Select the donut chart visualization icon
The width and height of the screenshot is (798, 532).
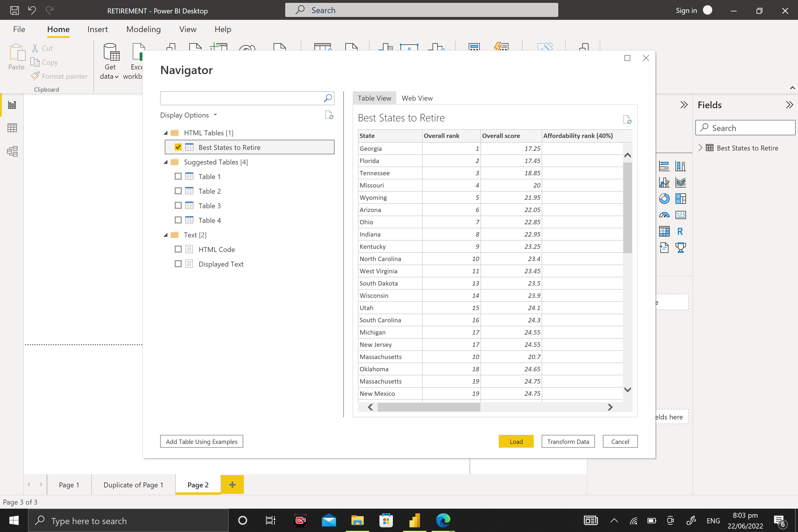click(x=664, y=199)
